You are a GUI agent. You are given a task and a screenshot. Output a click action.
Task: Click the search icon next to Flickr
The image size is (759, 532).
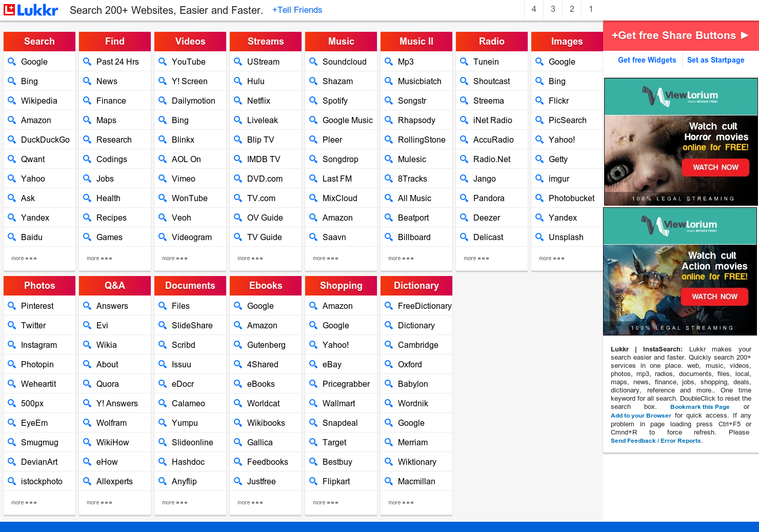(x=540, y=101)
